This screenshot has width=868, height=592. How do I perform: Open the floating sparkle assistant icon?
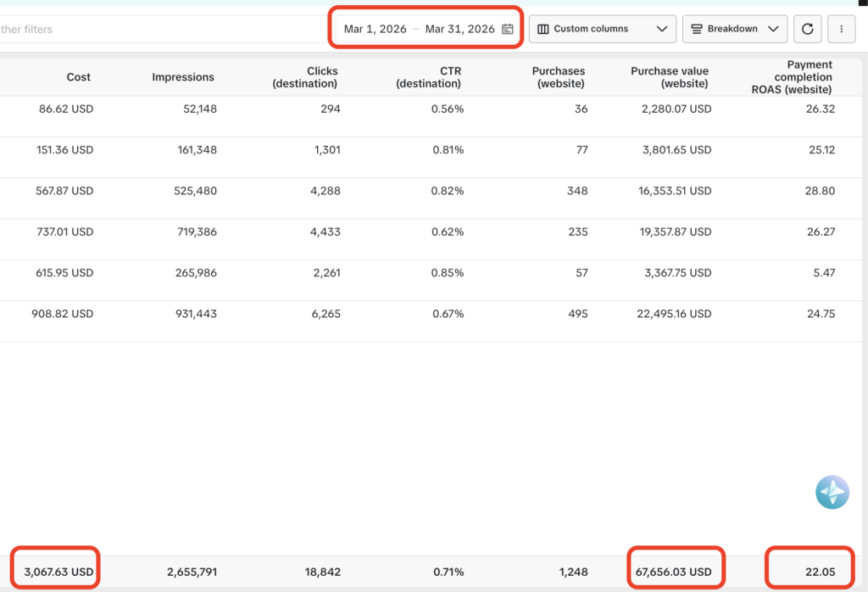click(x=832, y=492)
